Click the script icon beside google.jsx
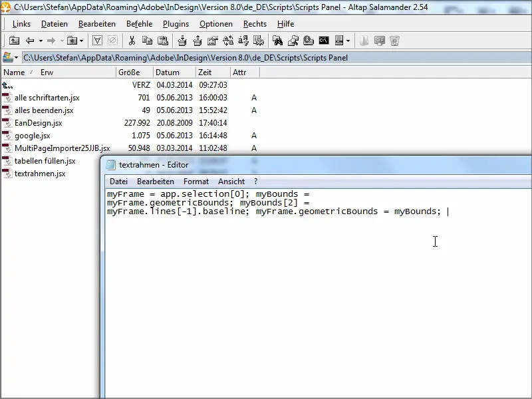Screen dimensions: 532x399 point(7,136)
